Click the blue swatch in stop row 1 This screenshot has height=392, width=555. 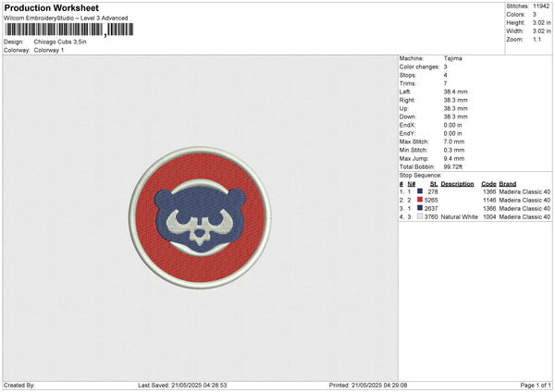[x=420, y=191]
